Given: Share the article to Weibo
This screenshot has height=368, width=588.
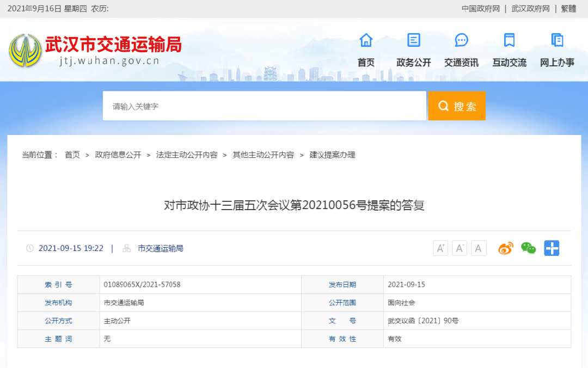Looking at the screenshot, I should [506, 248].
